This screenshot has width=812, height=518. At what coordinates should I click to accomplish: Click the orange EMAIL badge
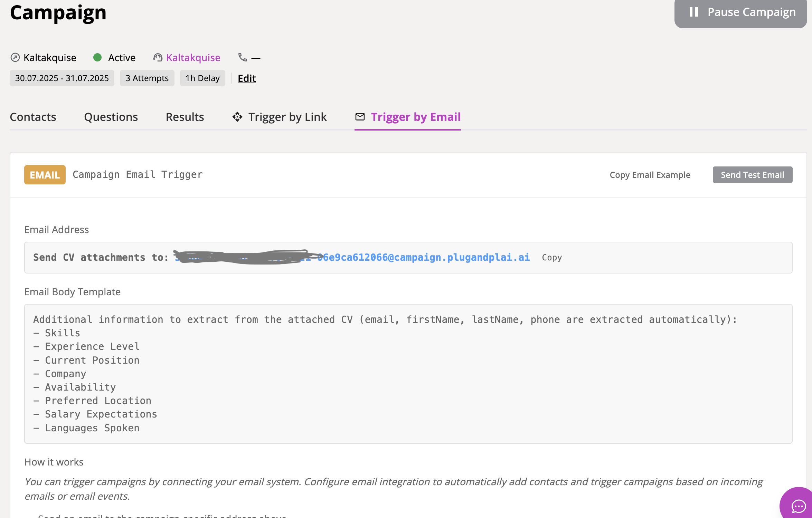click(x=44, y=175)
